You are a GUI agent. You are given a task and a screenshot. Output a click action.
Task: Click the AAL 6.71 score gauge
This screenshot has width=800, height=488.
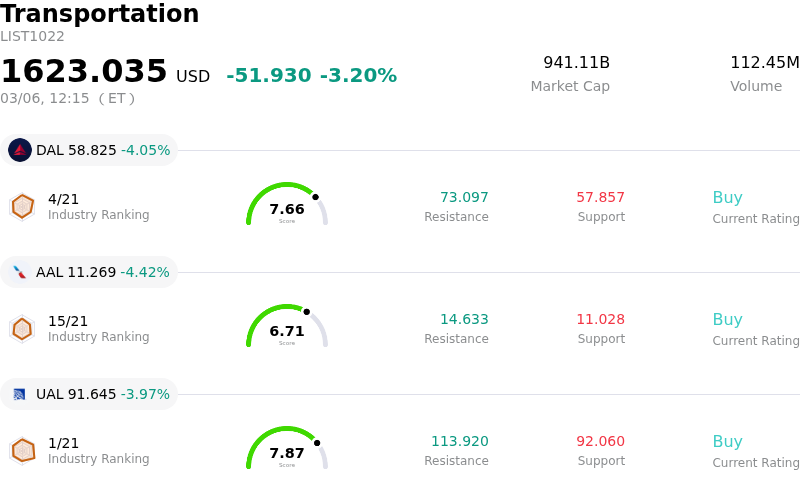(x=287, y=327)
